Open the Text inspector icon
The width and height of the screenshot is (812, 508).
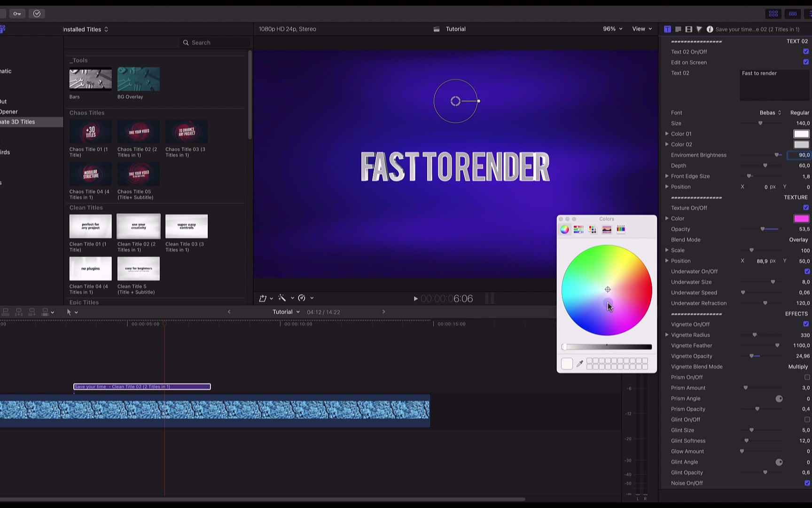pyautogui.click(x=667, y=29)
